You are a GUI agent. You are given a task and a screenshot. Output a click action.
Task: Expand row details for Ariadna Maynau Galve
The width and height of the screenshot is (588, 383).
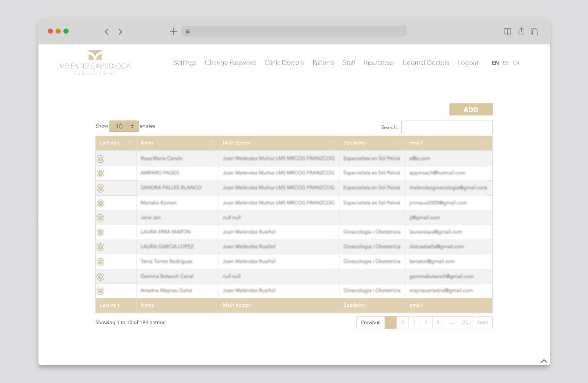tap(101, 291)
